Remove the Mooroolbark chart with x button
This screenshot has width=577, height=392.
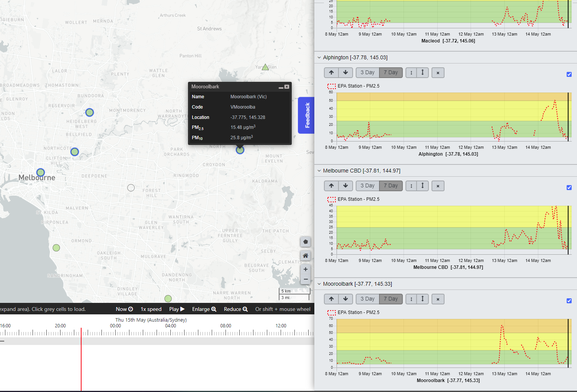click(x=438, y=299)
